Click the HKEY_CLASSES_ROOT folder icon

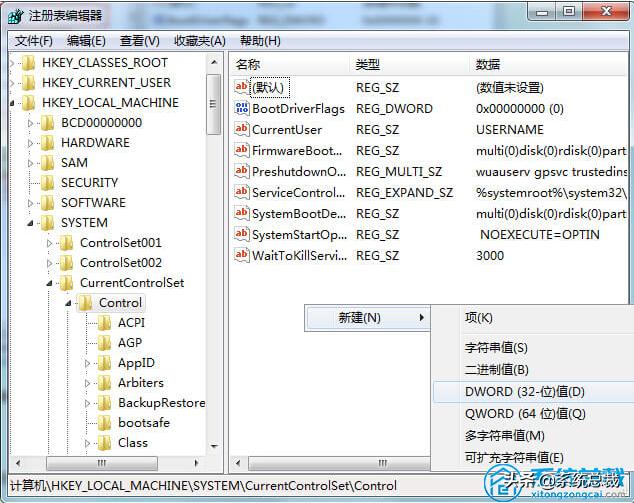28,63
